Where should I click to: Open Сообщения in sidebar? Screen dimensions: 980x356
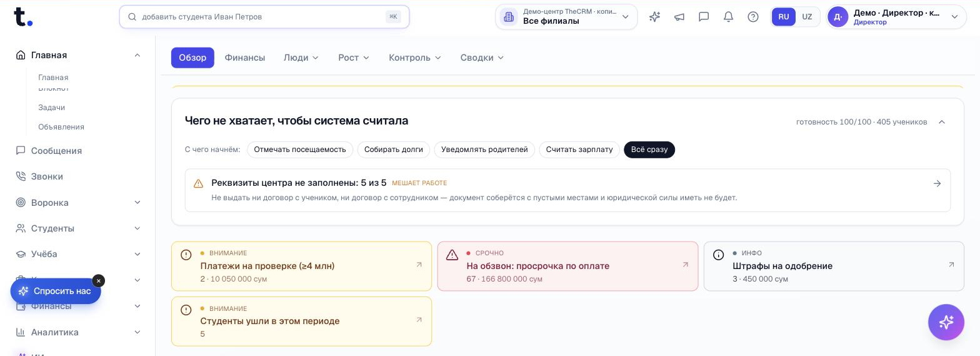pyautogui.click(x=56, y=151)
